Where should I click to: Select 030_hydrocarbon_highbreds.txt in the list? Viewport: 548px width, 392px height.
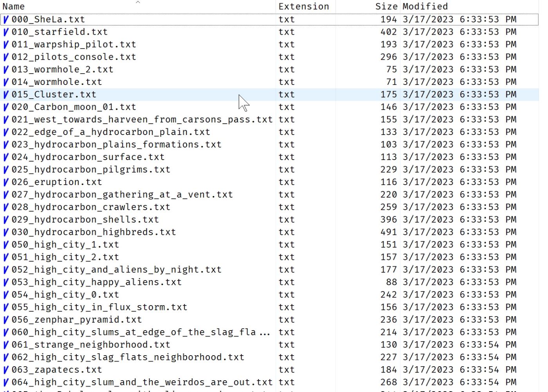(x=94, y=232)
